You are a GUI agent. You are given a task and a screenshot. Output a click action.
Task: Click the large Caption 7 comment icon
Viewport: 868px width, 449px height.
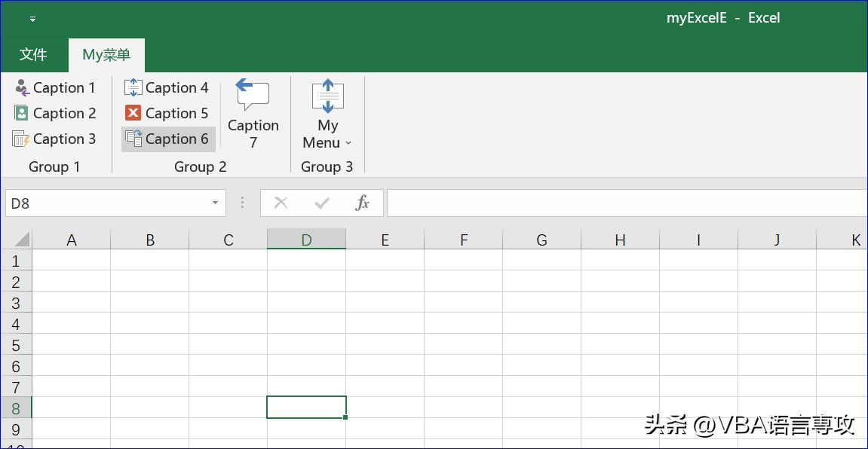coord(253,96)
